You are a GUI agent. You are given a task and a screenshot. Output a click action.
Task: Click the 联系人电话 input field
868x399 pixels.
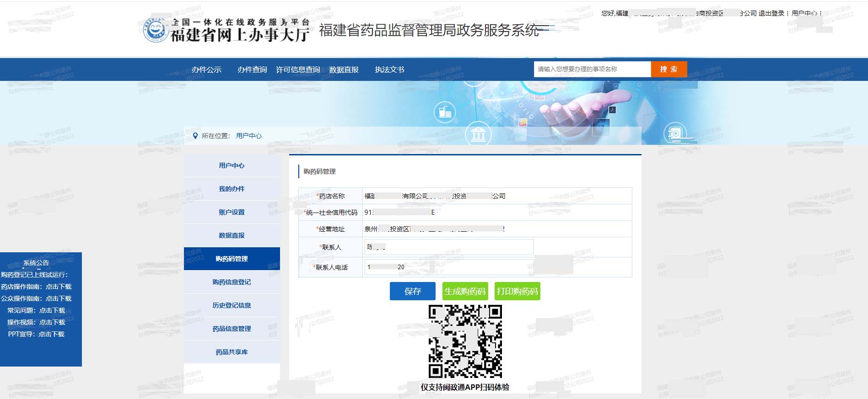449,267
